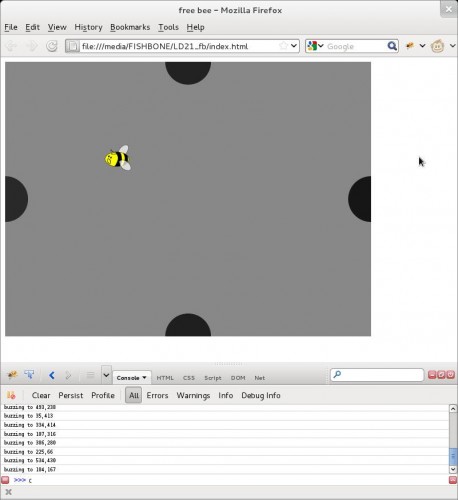Reload the current page
This screenshot has height=500, width=458.
click(x=52, y=46)
